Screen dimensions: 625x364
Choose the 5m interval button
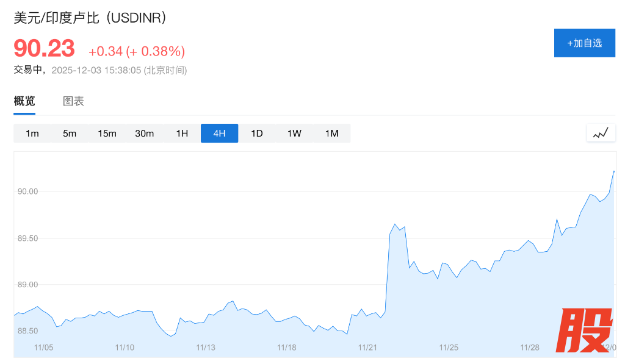click(x=70, y=134)
